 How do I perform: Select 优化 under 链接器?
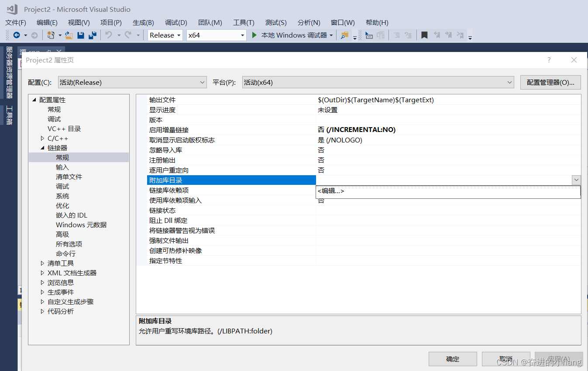tap(62, 206)
